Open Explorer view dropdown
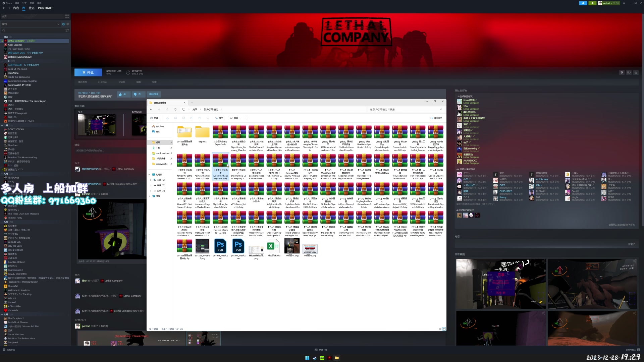644x362 pixels. tap(235, 118)
